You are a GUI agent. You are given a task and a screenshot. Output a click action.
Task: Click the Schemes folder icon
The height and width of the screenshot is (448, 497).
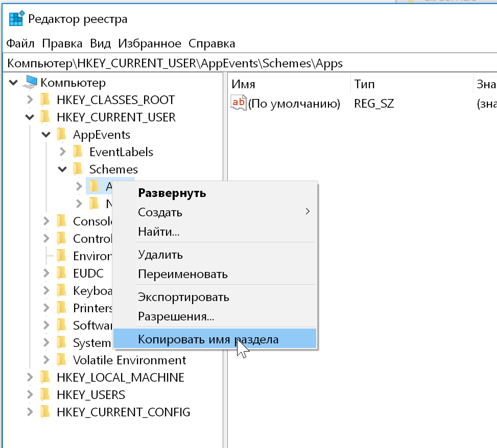coord(78,169)
